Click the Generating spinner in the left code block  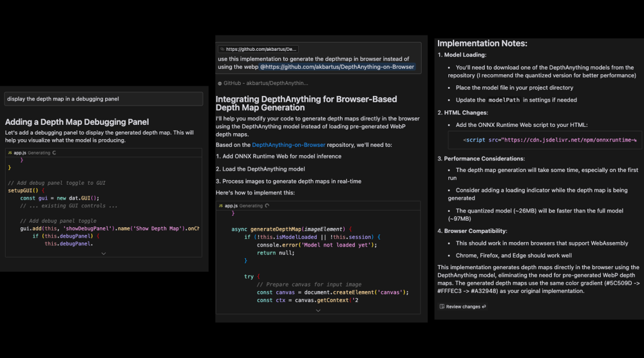pos(53,153)
